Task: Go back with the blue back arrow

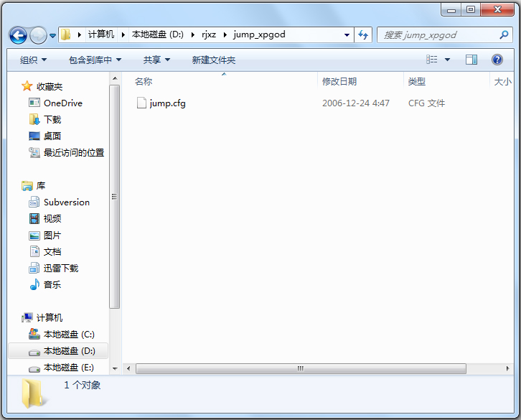Action: pyautogui.click(x=18, y=35)
